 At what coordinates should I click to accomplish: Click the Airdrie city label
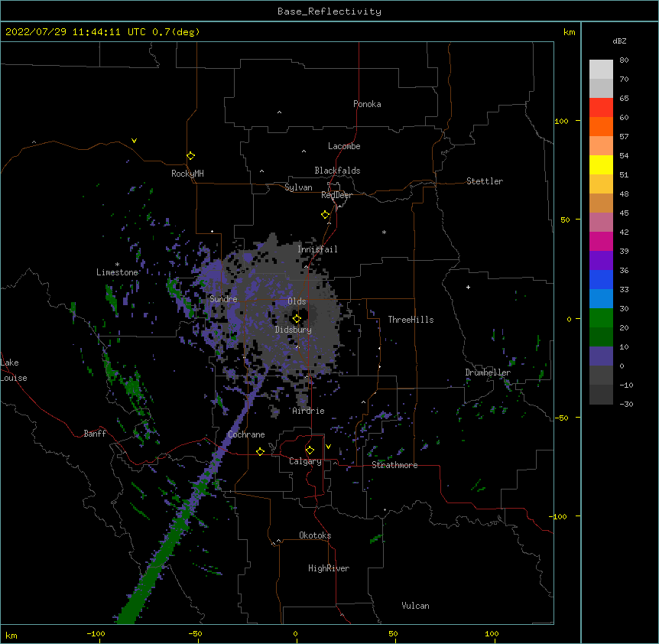coord(309,411)
